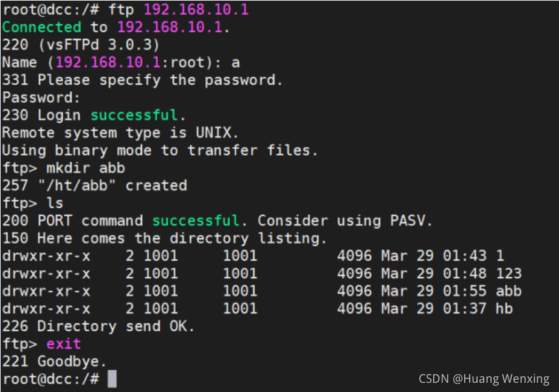
Task: Select the 123 directory listing entry
Action: 509,273
